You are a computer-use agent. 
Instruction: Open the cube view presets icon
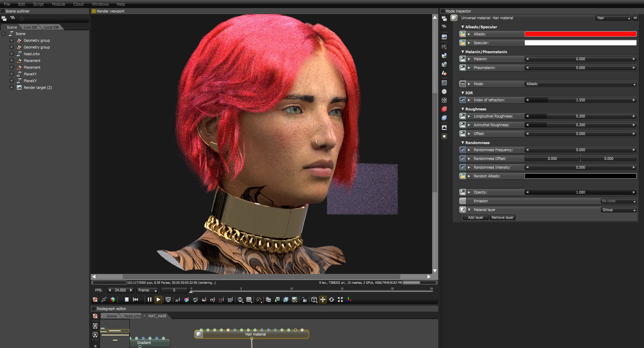point(314,300)
